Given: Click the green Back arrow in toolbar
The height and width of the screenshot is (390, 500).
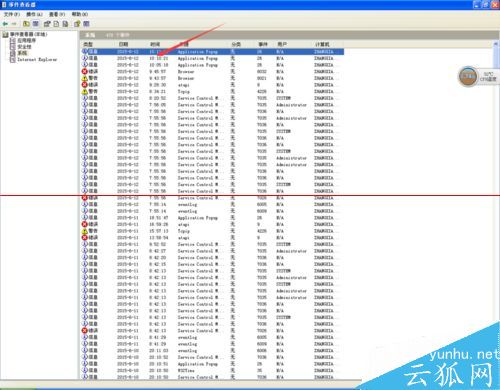Looking at the screenshot, I should click(x=5, y=24).
